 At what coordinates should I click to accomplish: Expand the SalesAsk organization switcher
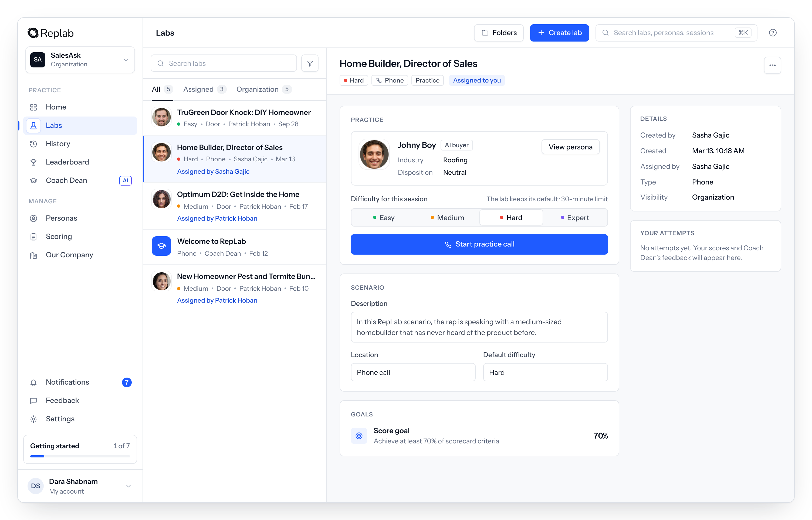(80, 60)
